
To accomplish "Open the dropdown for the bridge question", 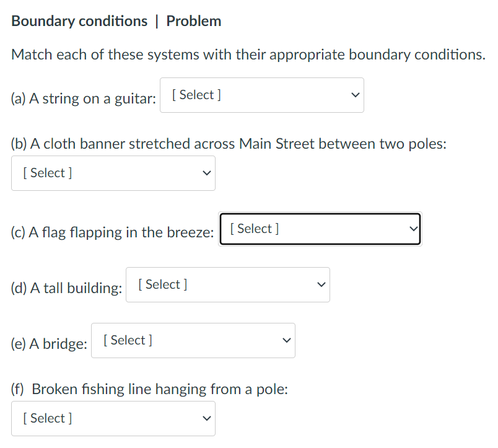I will (193, 340).
